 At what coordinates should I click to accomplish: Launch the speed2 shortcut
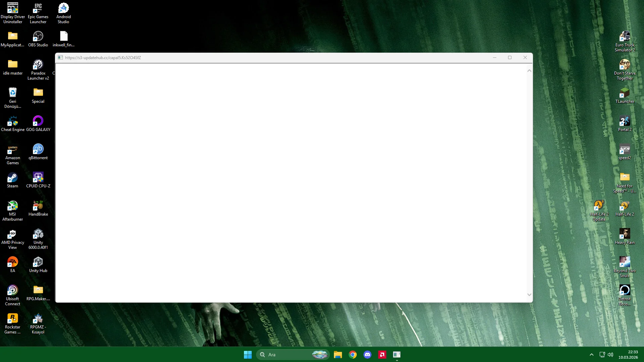tap(625, 152)
